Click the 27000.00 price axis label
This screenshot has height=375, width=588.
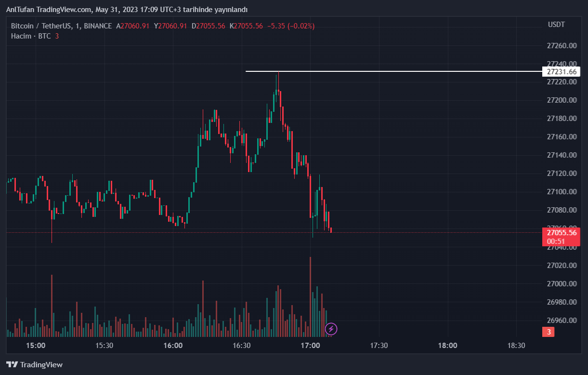[x=562, y=284]
